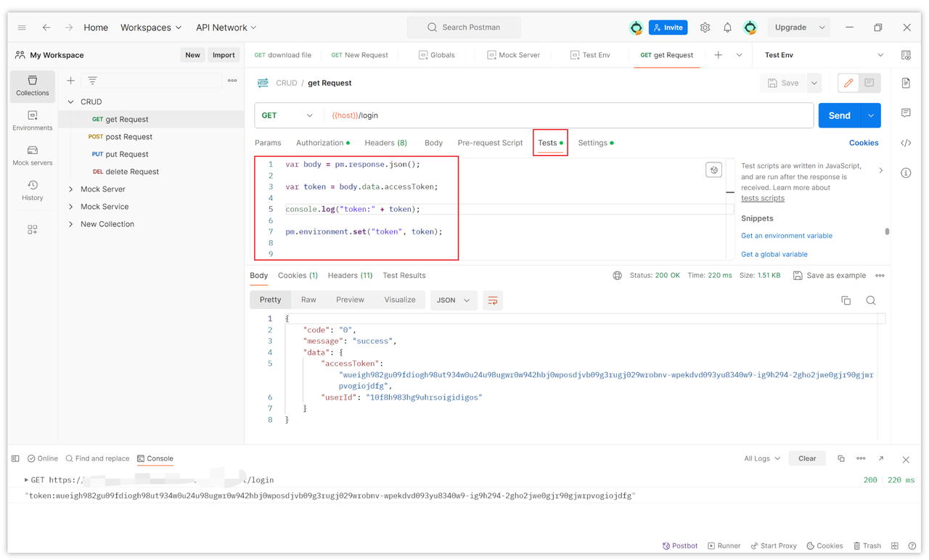The height and width of the screenshot is (560, 929).
Task: Open the environment quick look icon
Action: [x=906, y=55]
